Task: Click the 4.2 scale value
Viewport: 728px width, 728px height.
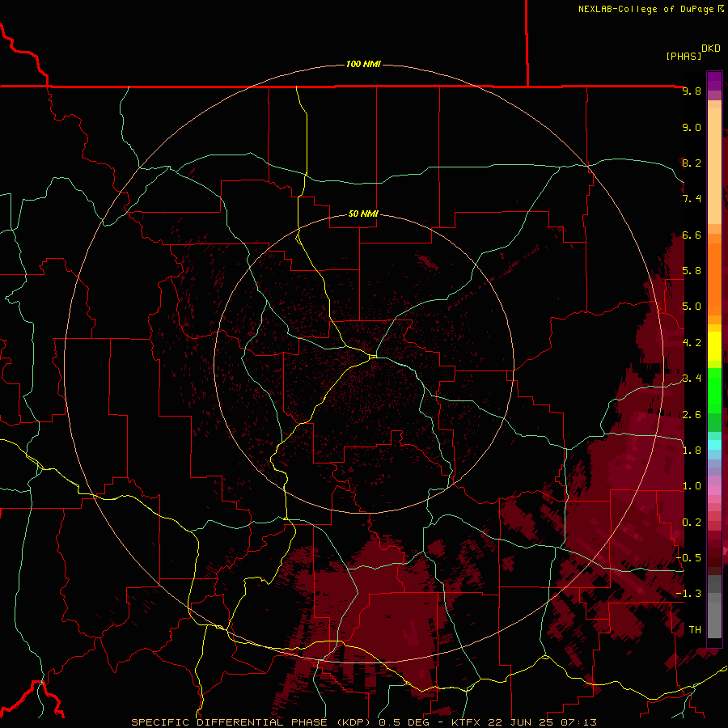Action: coord(692,343)
